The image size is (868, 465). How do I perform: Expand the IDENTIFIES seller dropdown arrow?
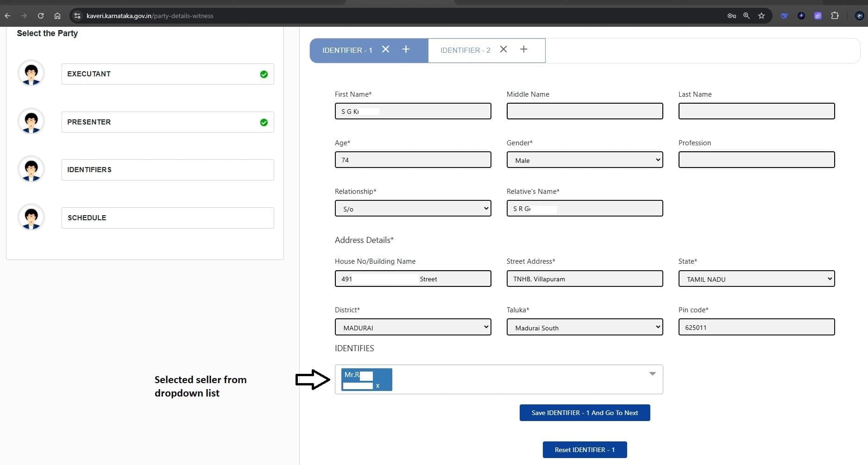[652, 374]
